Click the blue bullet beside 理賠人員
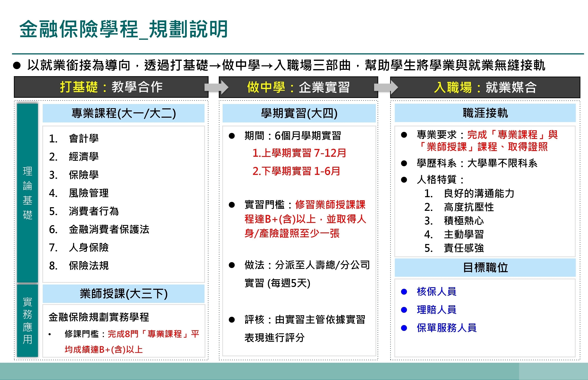 coord(404,310)
